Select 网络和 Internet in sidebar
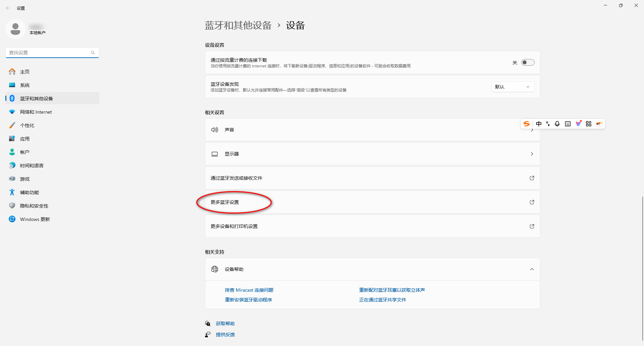 [36, 112]
